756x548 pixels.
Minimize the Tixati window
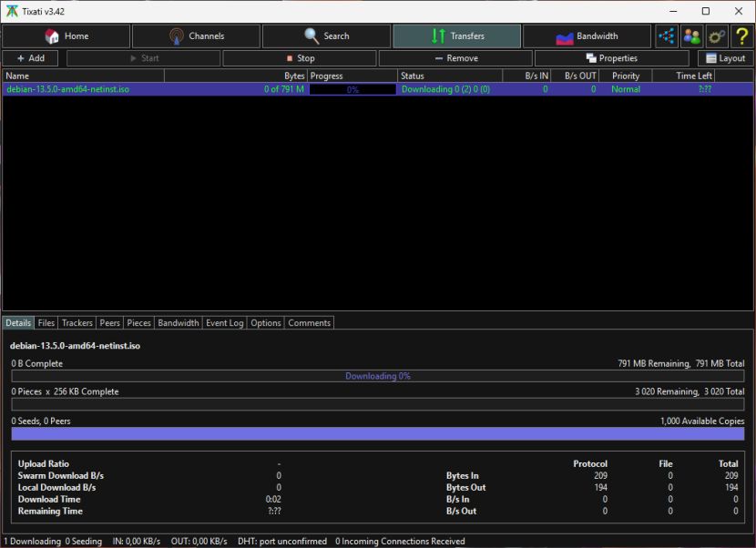(673, 11)
